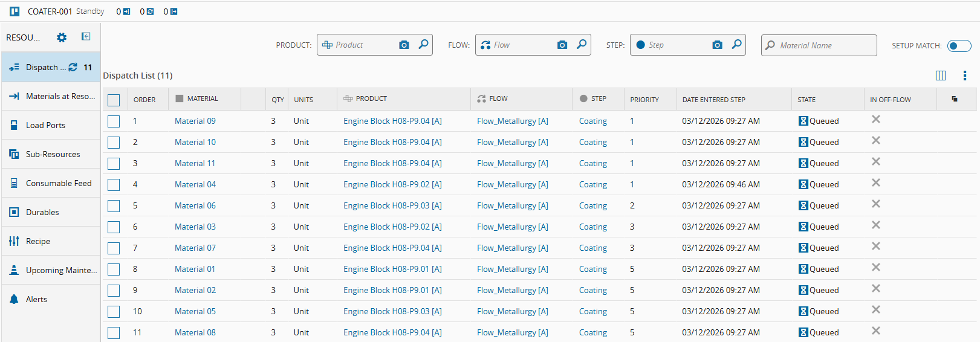Click the search icon in Step field
The image size is (980, 342).
click(x=736, y=44)
